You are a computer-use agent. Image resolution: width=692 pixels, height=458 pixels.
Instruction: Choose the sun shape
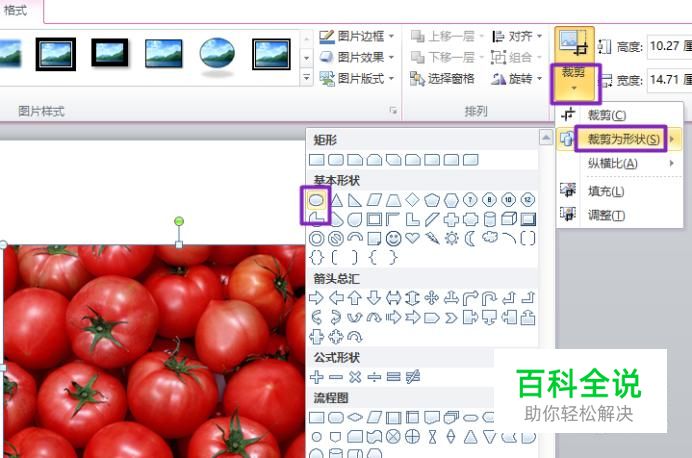[451, 239]
